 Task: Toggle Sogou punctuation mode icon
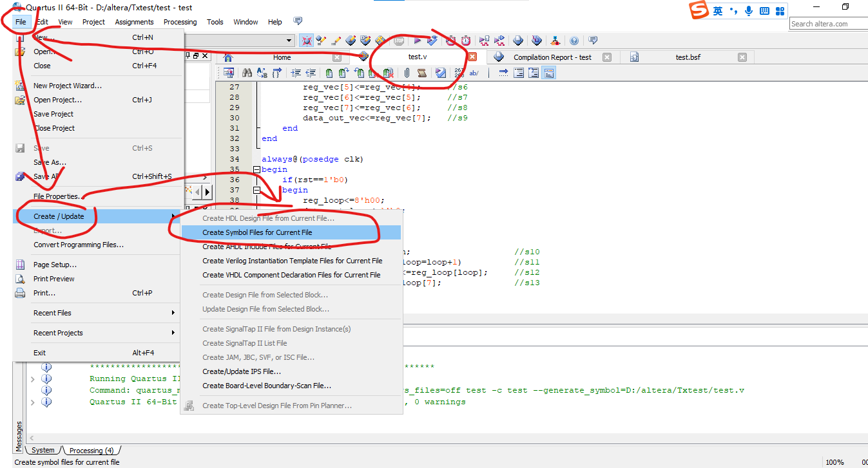734,11
